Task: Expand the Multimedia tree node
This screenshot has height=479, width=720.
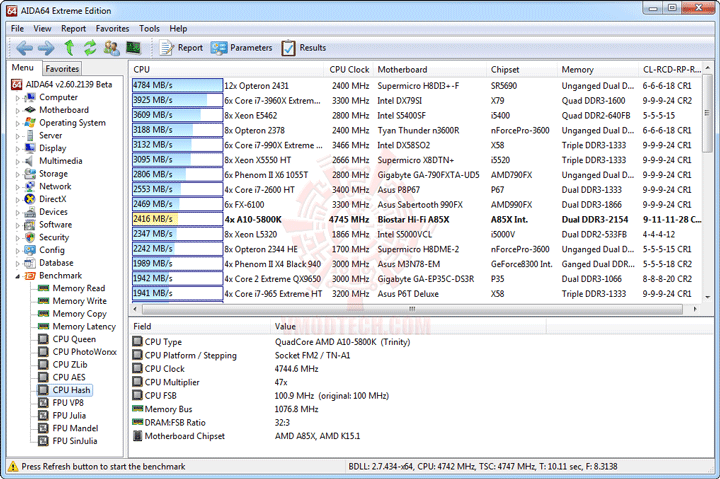Action: (x=17, y=161)
